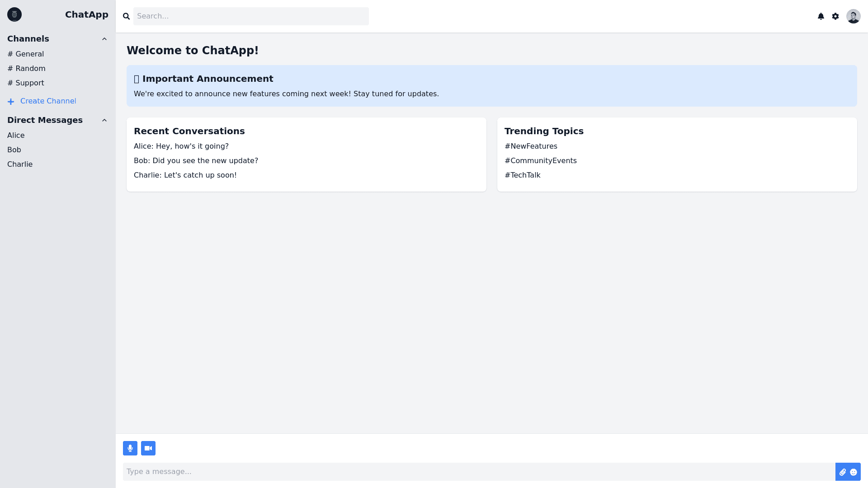Open the emoji picker smiley icon

[854, 472]
